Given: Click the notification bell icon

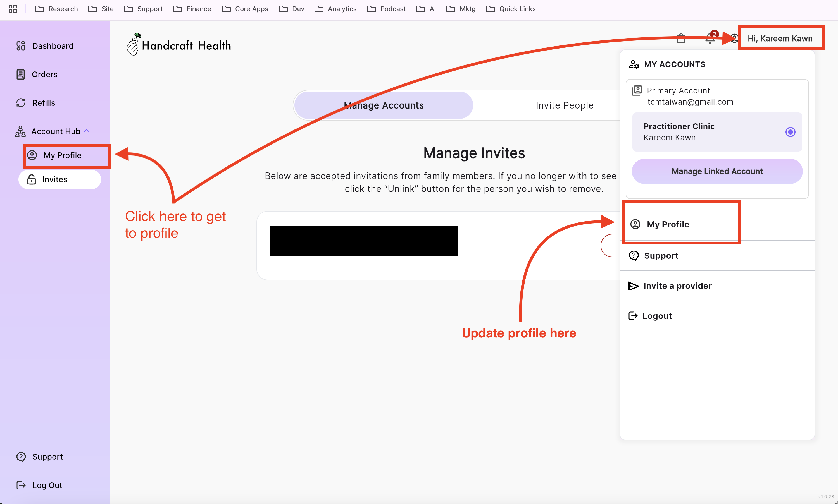Looking at the screenshot, I should tap(710, 39).
